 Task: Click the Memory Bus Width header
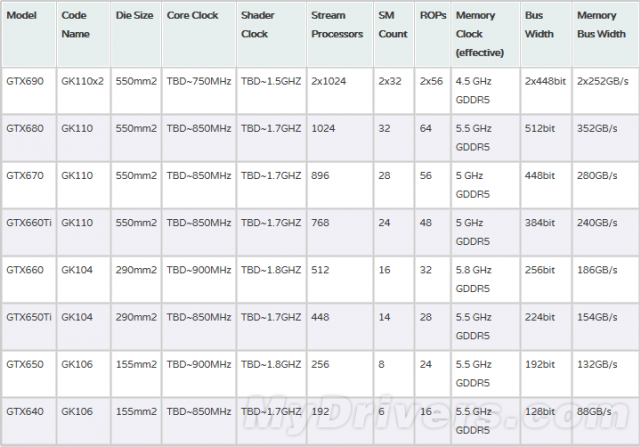coord(606,34)
